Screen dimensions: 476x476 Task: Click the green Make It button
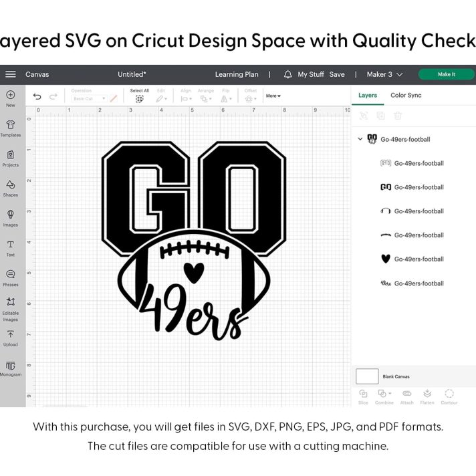point(447,74)
